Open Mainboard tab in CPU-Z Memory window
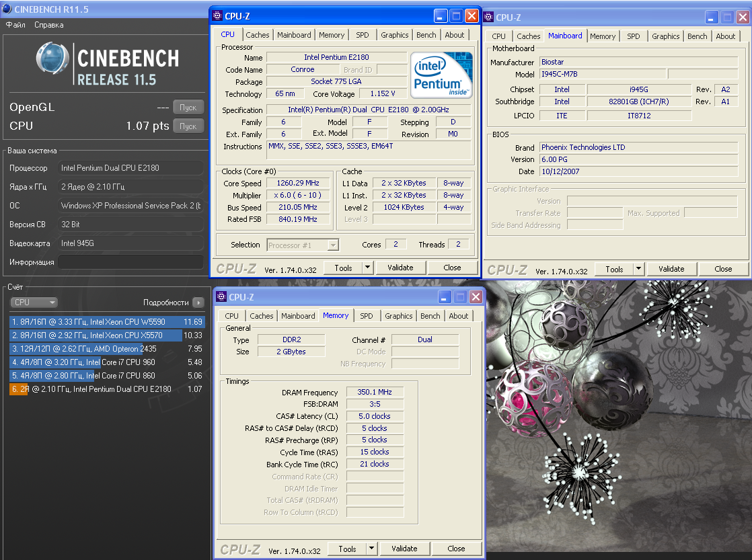Screen dimensions: 752x560 (298, 316)
